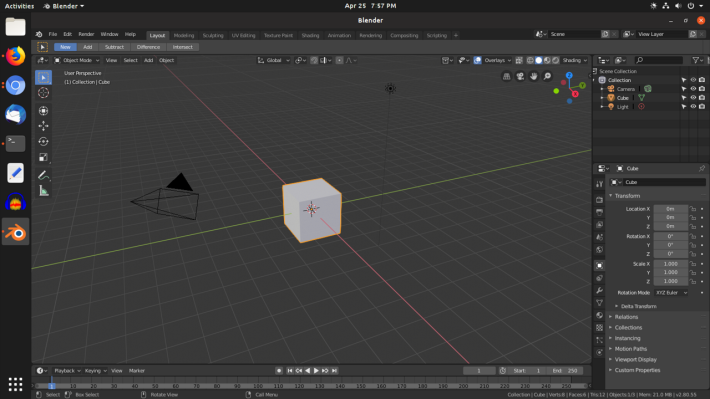Lock Location X property
Screen dimensions: 710x399
(x=693, y=209)
